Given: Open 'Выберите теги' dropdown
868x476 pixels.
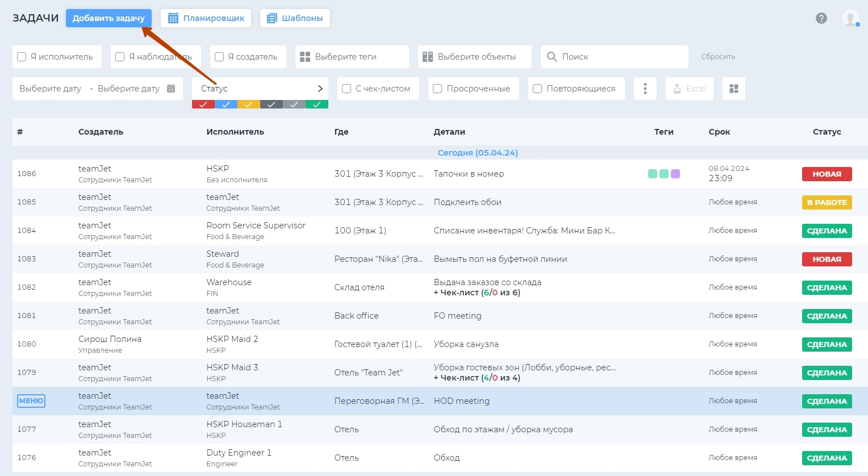Looking at the screenshot, I should click(352, 57).
